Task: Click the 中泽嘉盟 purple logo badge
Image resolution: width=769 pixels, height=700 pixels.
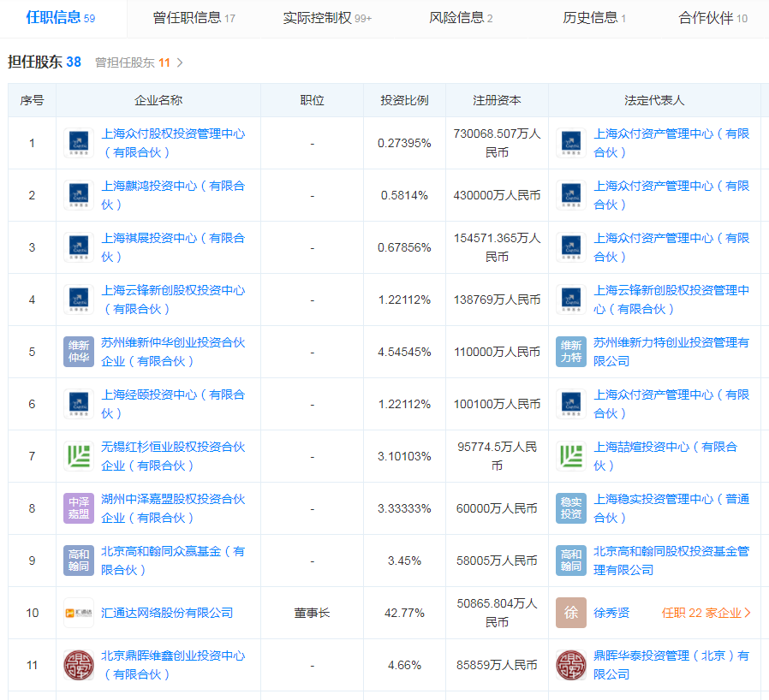Action: [x=79, y=508]
